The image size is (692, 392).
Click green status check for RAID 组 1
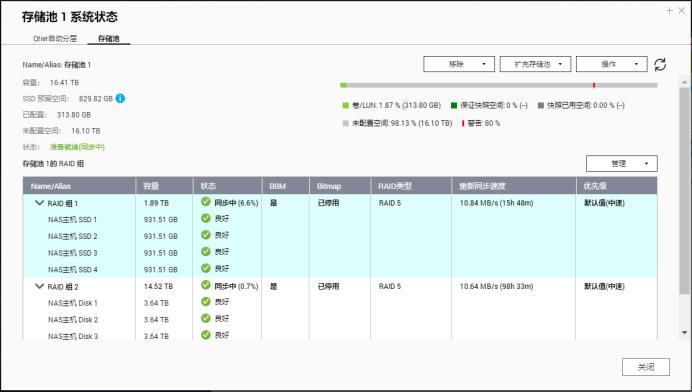[x=206, y=202]
